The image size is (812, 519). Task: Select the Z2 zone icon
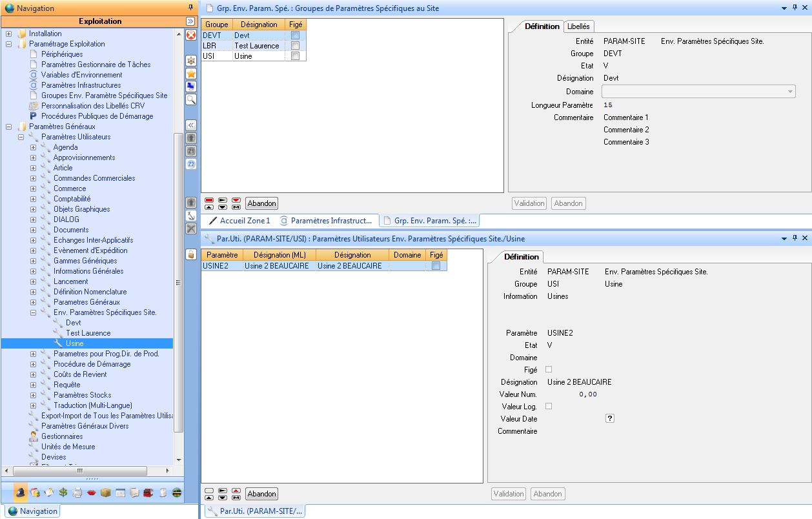tap(191, 164)
